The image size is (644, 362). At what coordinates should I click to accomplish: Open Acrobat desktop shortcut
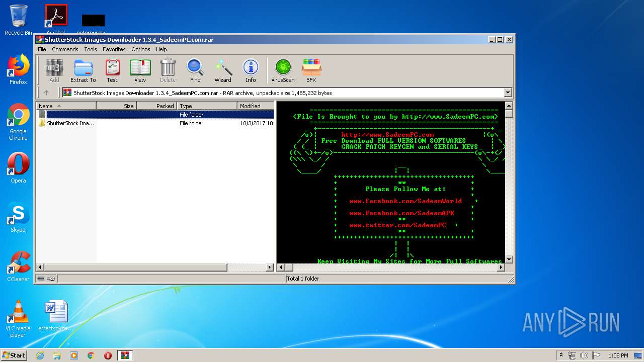pyautogui.click(x=56, y=20)
